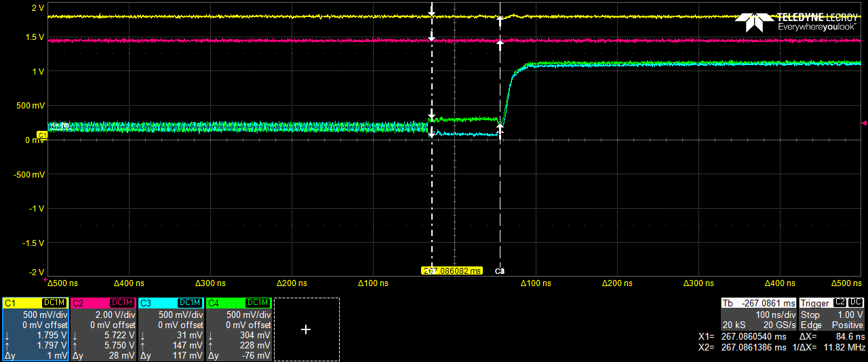Select the yellow C1 ground level marker
The image size is (868, 362).
41,136
